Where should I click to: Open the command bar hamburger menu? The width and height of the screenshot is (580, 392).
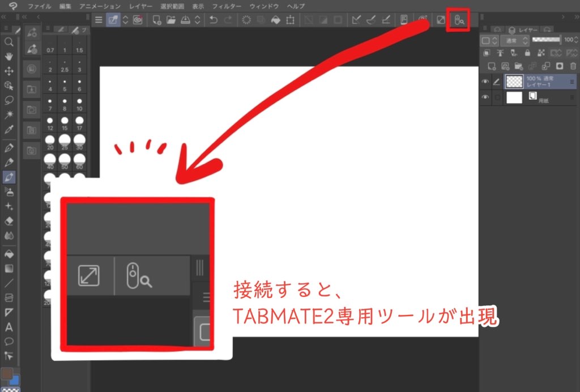point(99,20)
